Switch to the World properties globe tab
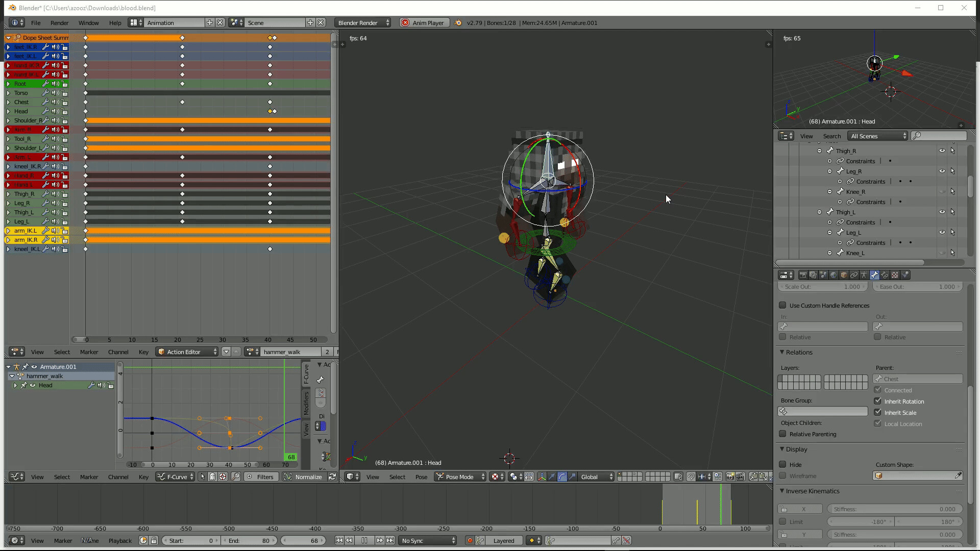 click(834, 275)
